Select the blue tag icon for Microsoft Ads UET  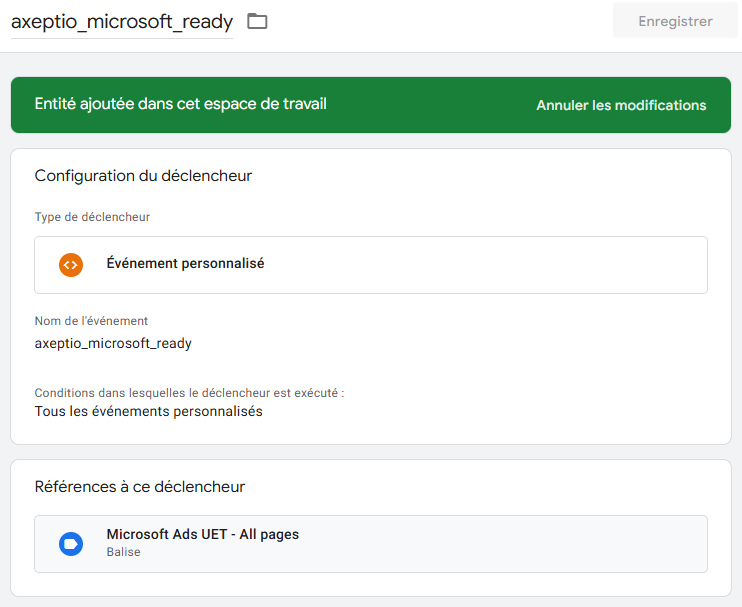(x=71, y=544)
